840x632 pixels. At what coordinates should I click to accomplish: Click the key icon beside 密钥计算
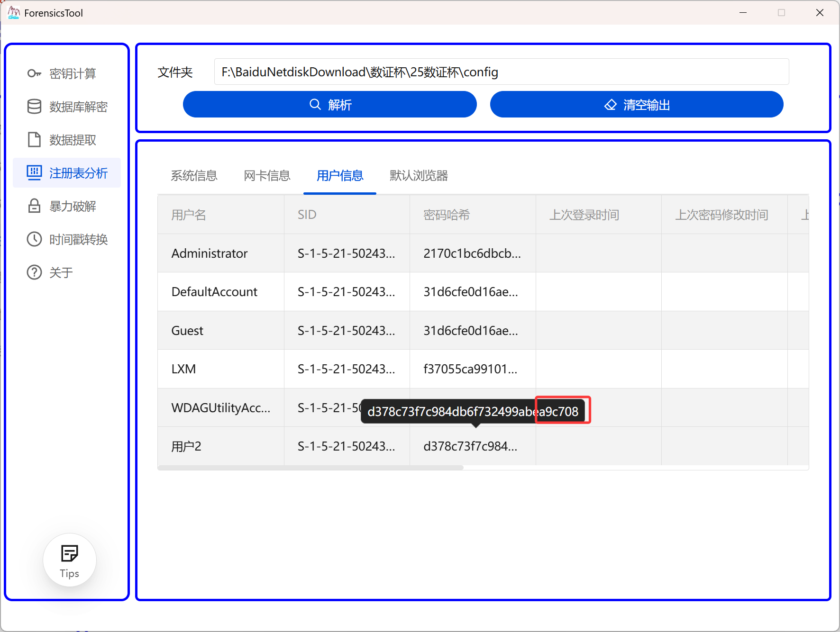pyautogui.click(x=34, y=73)
